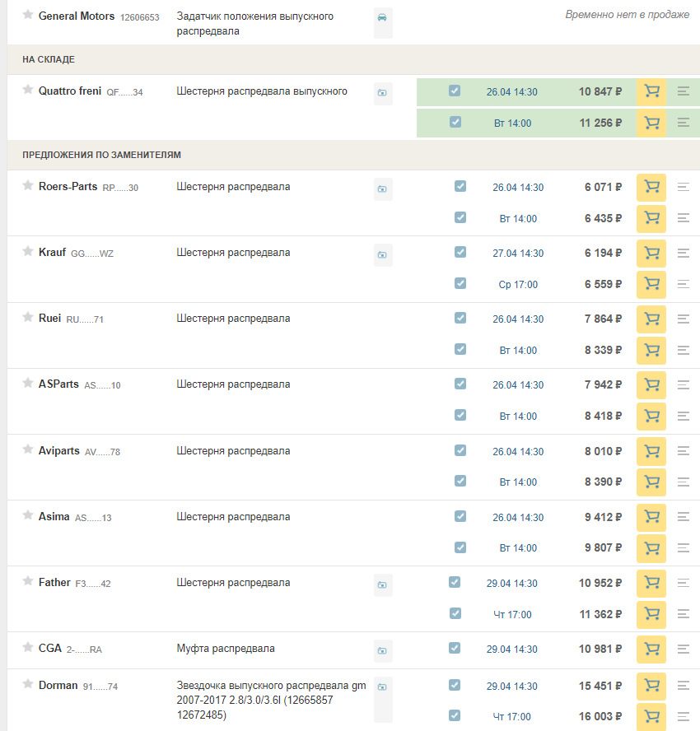This screenshot has width=700, height=731.
Task: Star General Motors as favorite
Action: pos(28,15)
